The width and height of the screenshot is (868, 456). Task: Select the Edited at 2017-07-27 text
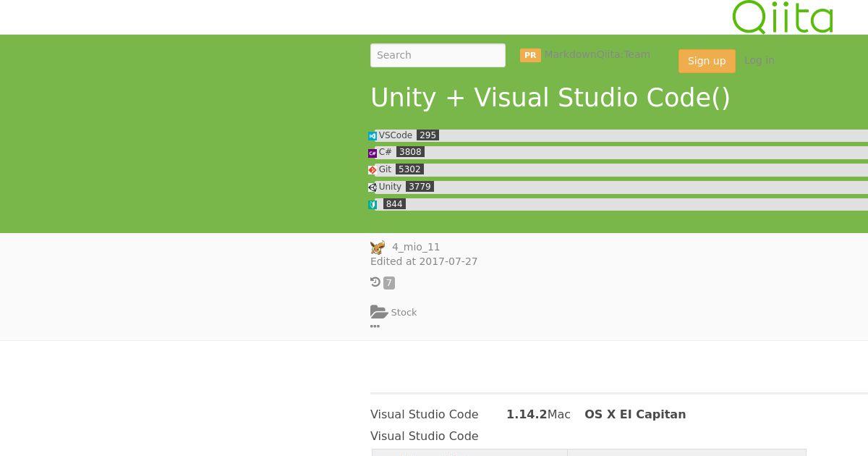pyautogui.click(x=424, y=261)
